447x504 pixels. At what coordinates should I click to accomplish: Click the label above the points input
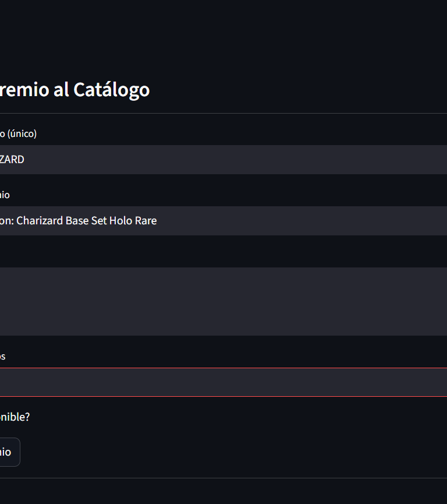[x=3, y=356]
